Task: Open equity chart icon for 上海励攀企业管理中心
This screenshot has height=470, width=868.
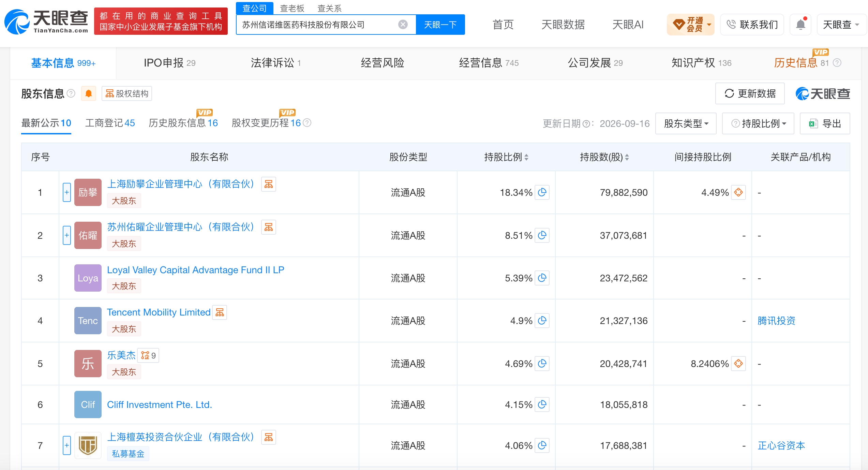Action: pyautogui.click(x=269, y=184)
